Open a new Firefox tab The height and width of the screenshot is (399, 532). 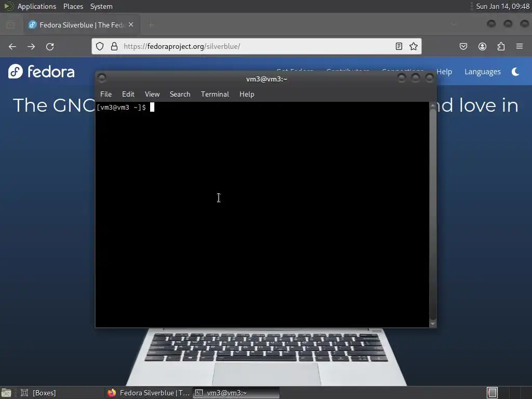click(151, 24)
